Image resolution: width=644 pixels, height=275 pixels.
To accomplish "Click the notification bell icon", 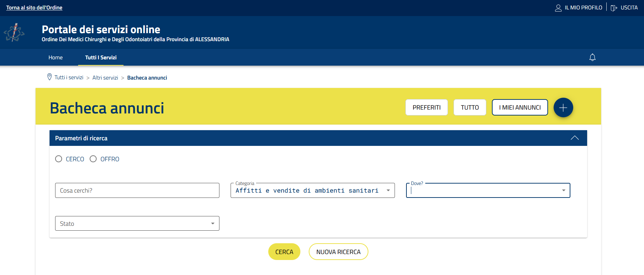I will click(x=592, y=57).
